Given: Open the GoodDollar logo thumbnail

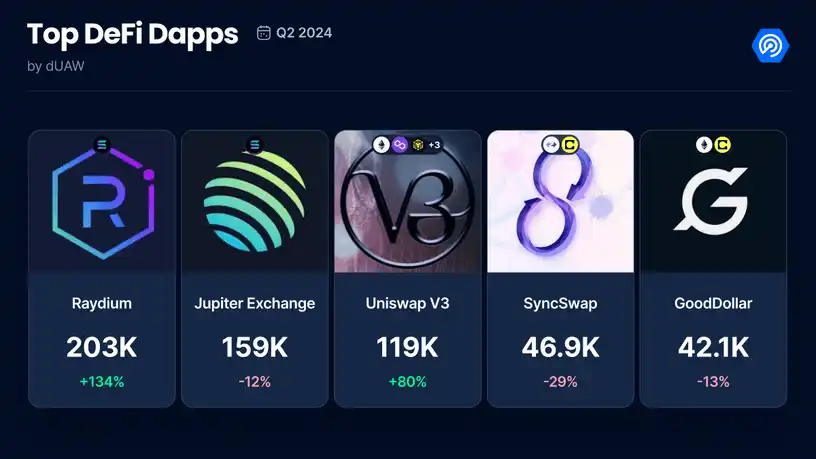Looking at the screenshot, I should [x=713, y=201].
